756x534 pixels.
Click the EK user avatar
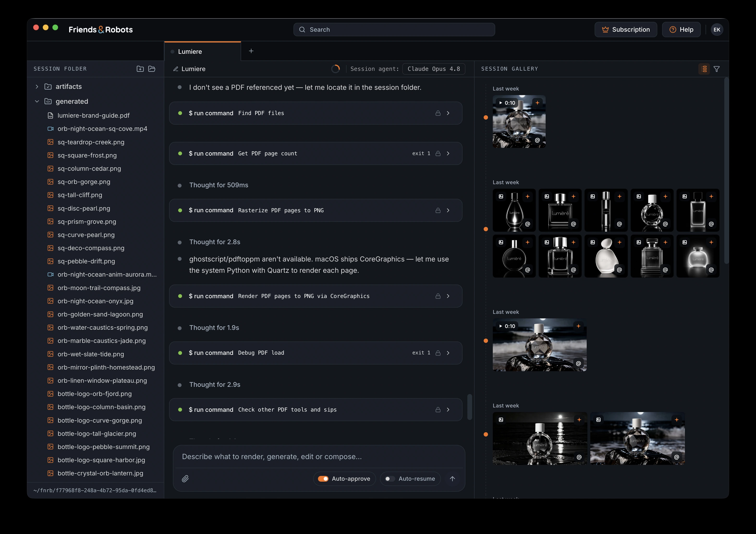click(x=717, y=30)
